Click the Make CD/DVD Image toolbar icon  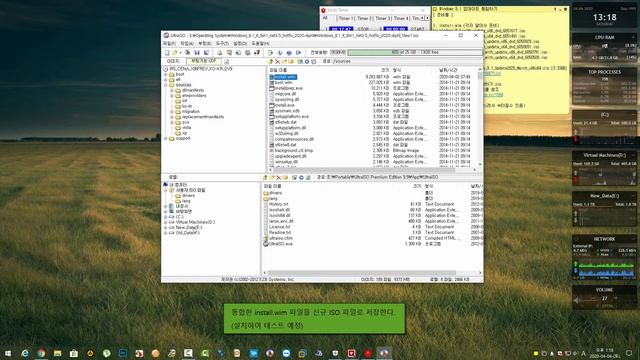click(x=220, y=53)
